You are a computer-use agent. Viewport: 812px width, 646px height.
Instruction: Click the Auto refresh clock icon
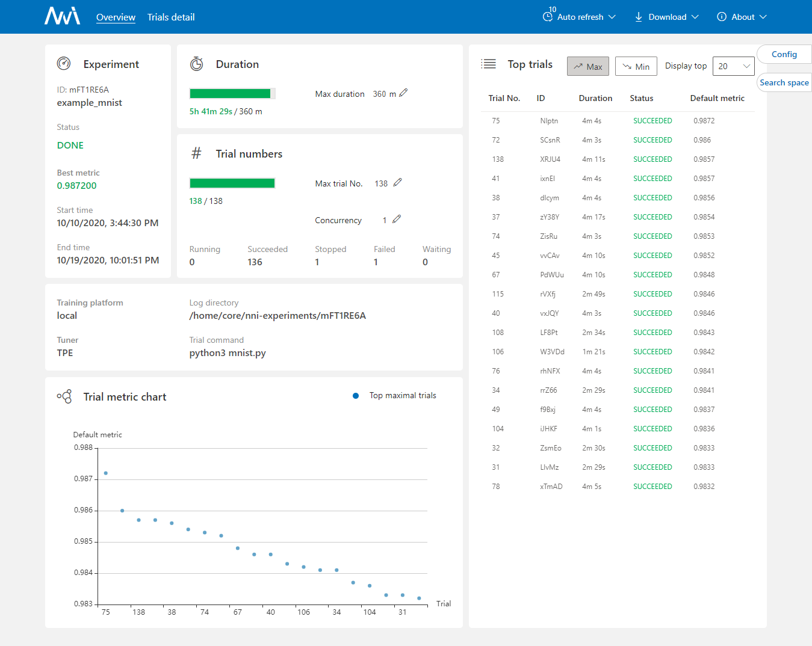(548, 17)
